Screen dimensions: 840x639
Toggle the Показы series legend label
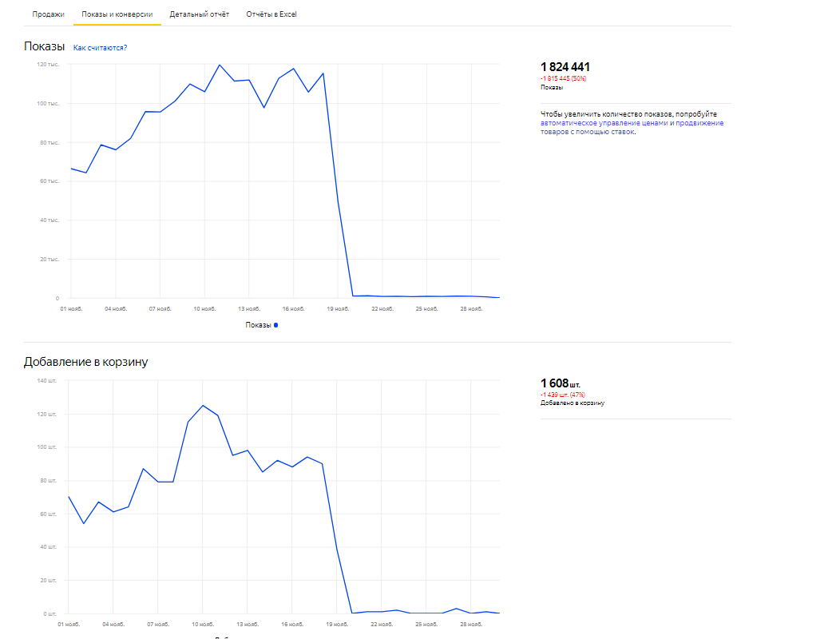coord(258,325)
